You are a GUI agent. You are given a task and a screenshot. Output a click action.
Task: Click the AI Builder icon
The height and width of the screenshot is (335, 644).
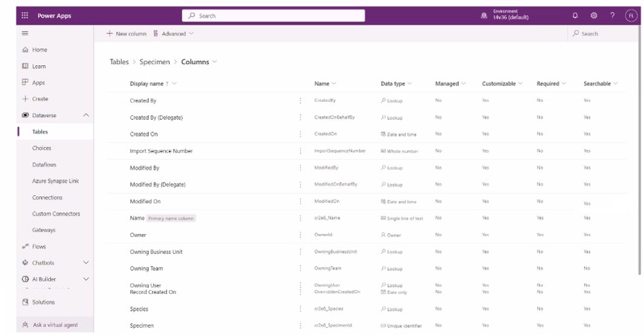25,279
